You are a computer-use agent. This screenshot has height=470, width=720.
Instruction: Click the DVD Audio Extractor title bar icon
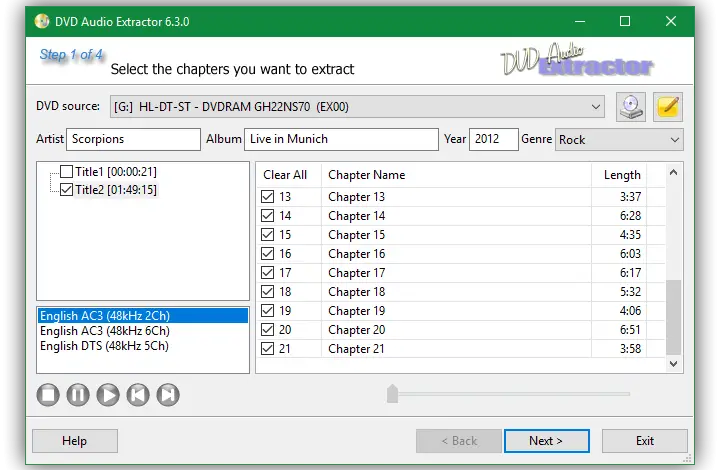coord(42,21)
